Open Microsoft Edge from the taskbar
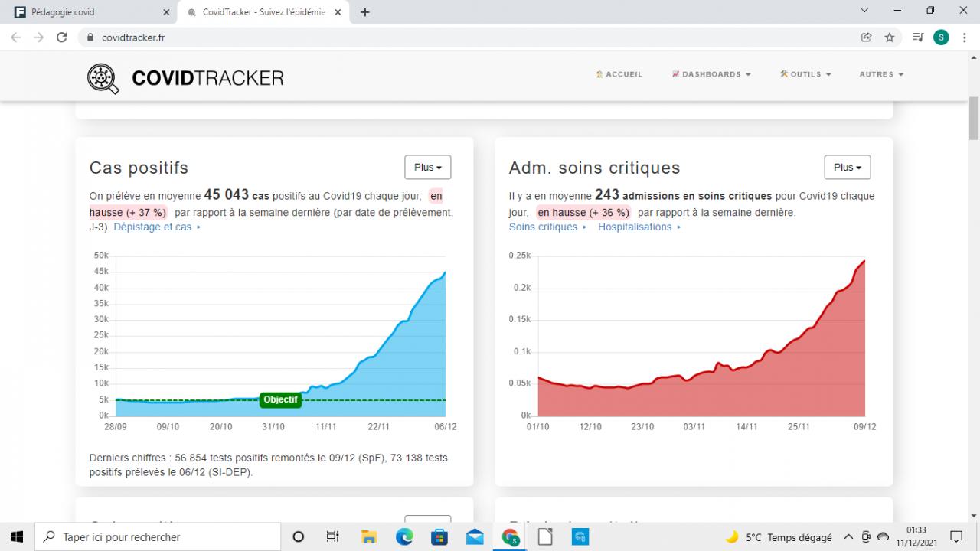Image resolution: width=980 pixels, height=551 pixels. click(404, 537)
